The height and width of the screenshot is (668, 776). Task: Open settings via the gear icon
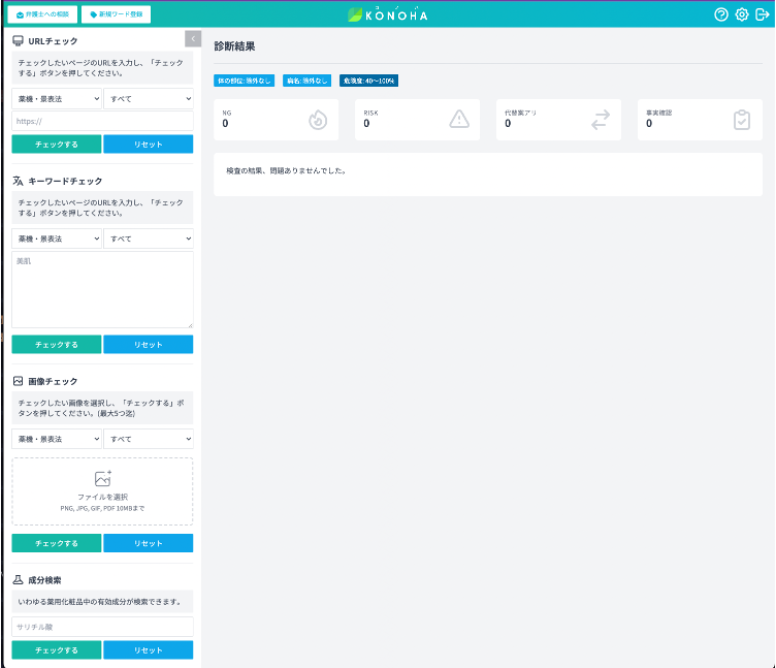(x=741, y=15)
